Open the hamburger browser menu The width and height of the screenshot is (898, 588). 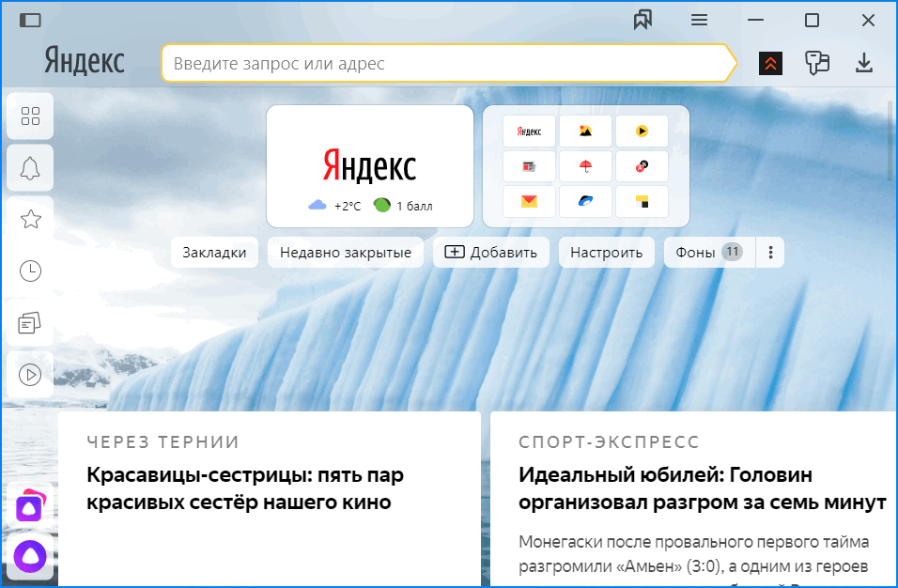click(x=698, y=20)
